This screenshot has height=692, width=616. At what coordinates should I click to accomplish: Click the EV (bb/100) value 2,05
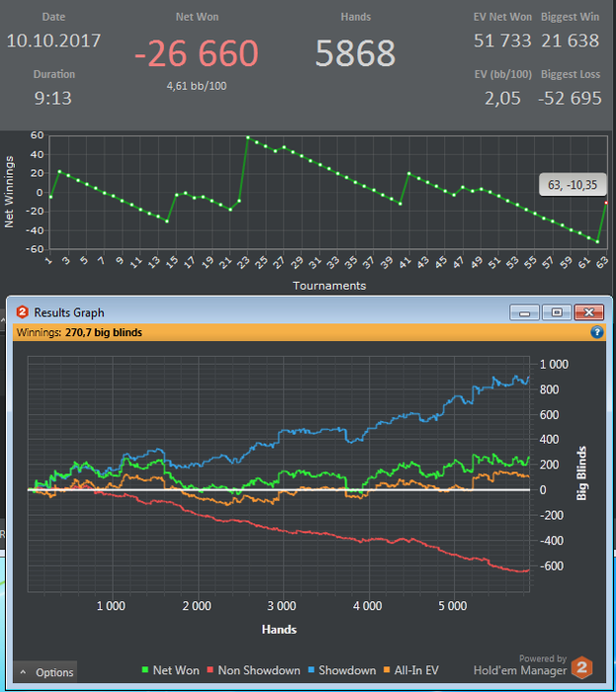[502, 98]
